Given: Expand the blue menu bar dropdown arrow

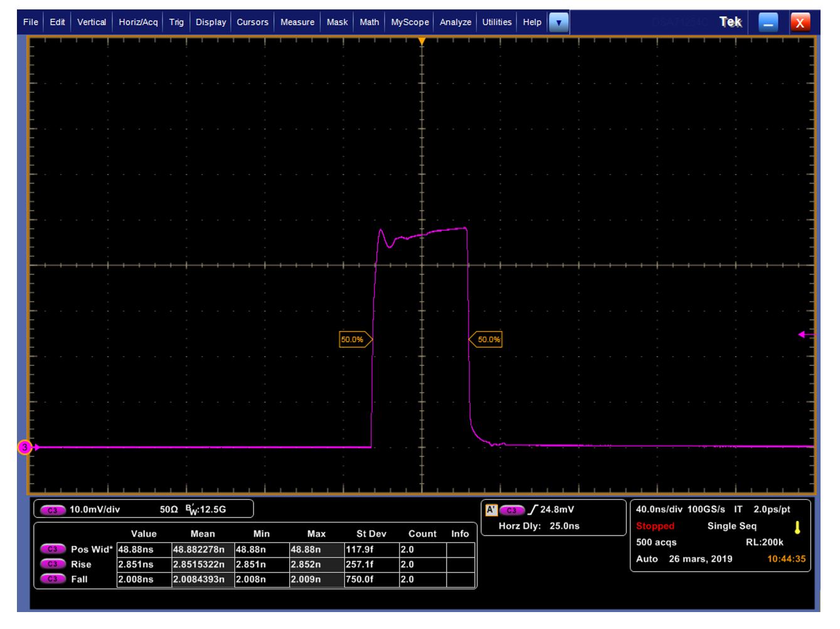Looking at the screenshot, I should 558,23.
